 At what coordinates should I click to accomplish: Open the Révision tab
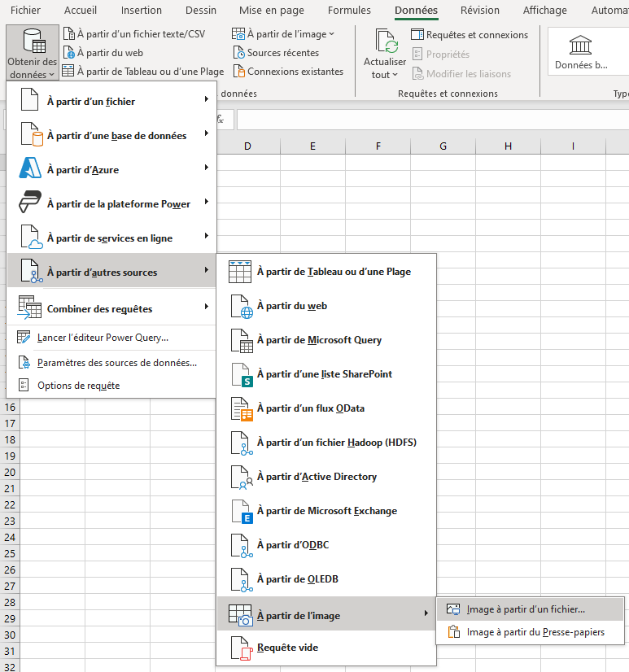click(480, 10)
